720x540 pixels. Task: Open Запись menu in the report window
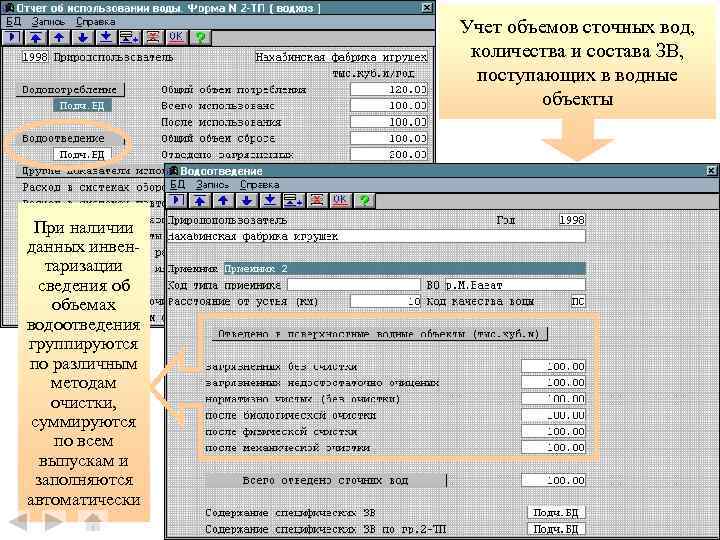[48, 21]
